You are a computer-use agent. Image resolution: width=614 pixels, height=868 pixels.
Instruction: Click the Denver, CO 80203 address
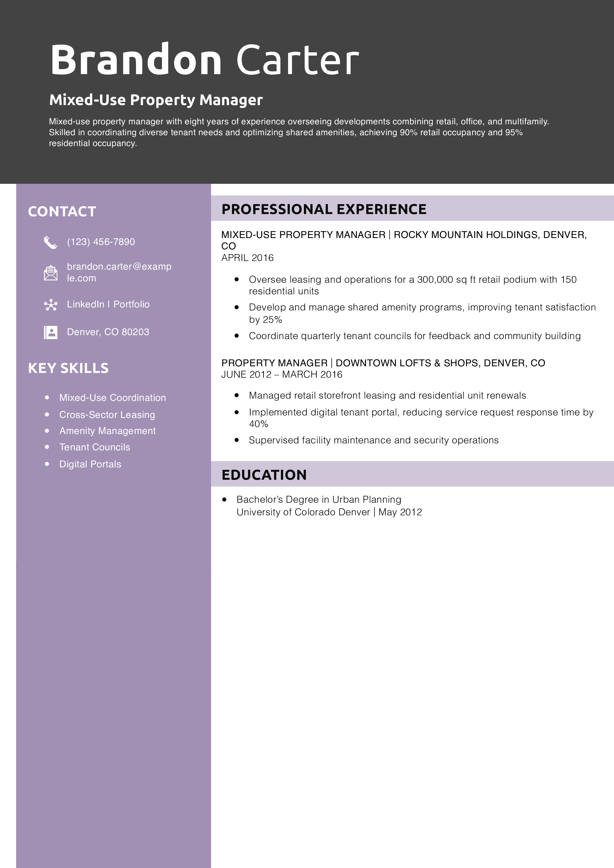(108, 332)
